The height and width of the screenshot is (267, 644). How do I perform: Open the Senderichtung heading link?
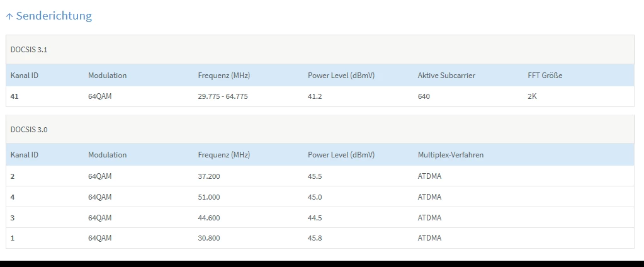pos(54,16)
